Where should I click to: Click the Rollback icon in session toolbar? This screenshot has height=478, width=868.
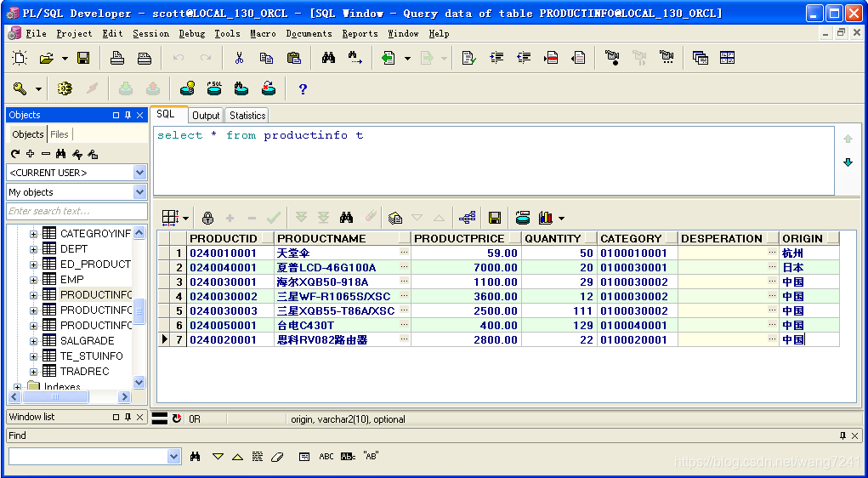pos(153,88)
